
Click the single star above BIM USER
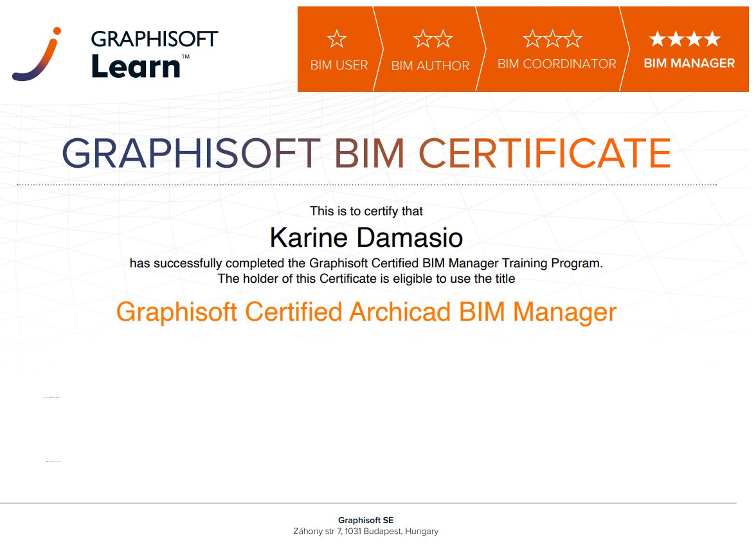coord(337,39)
